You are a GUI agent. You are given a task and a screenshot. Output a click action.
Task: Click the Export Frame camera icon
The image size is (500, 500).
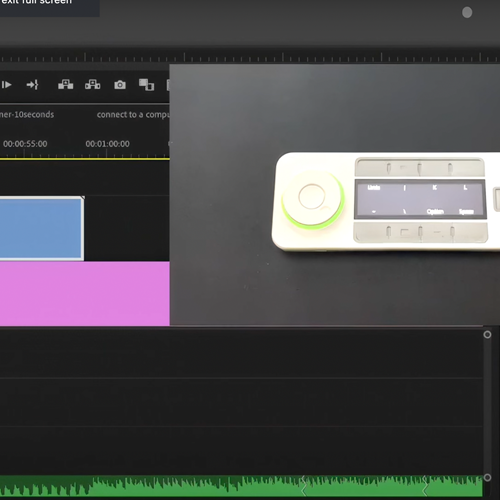[x=120, y=85]
